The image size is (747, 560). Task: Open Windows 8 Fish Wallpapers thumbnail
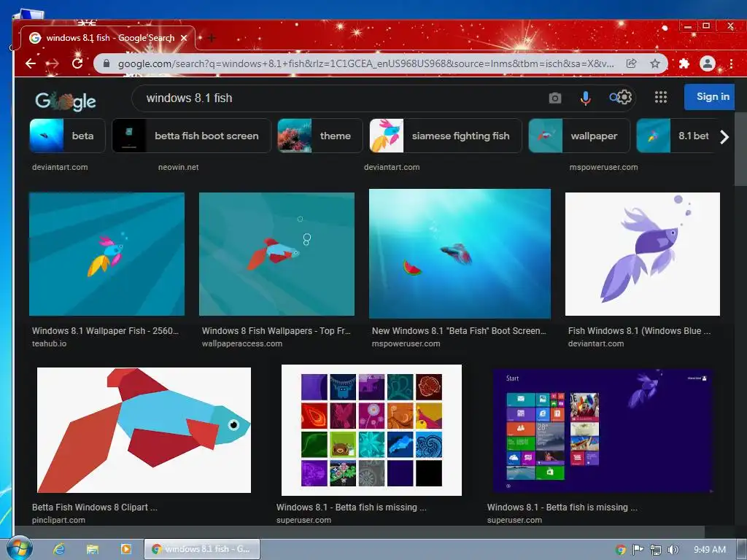pos(276,254)
